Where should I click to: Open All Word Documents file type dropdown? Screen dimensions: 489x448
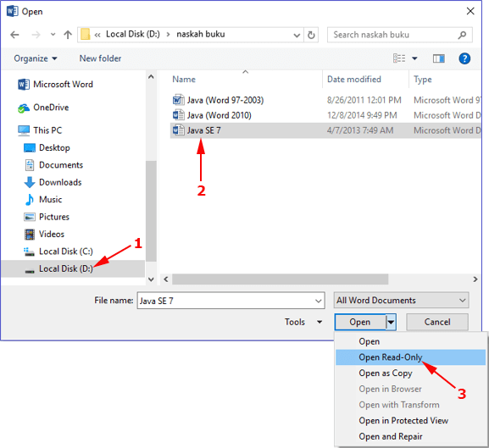tap(402, 301)
